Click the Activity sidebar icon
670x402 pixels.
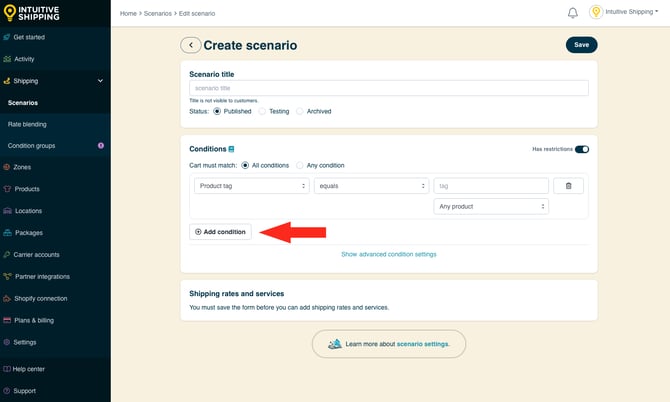coord(7,59)
